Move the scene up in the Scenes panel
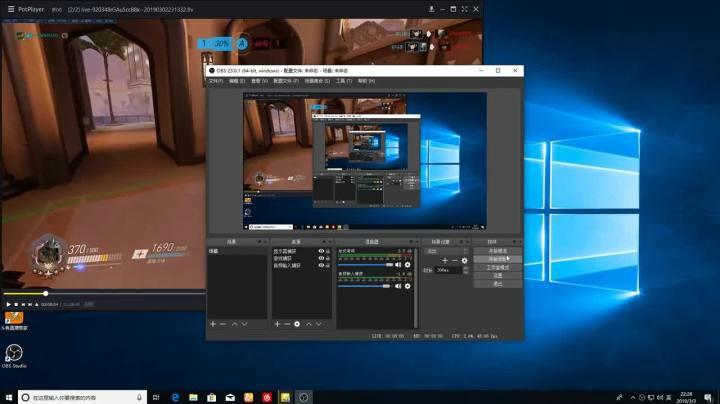This screenshot has width=720, height=404. click(235, 324)
